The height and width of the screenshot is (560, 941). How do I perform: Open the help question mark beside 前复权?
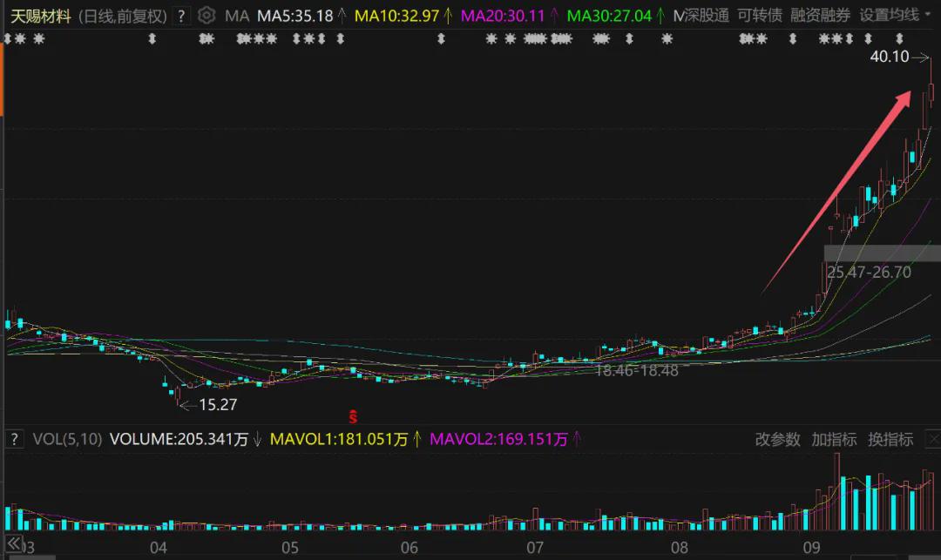[180, 16]
